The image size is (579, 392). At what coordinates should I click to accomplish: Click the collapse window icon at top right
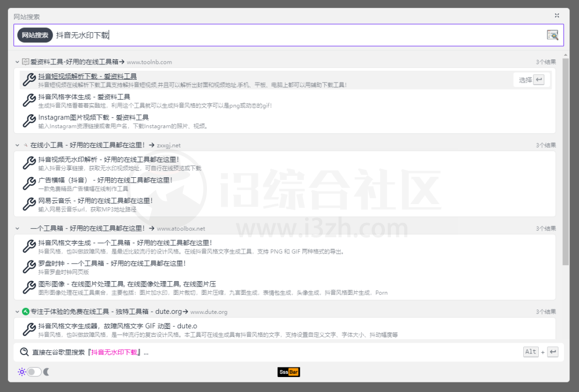(x=557, y=16)
